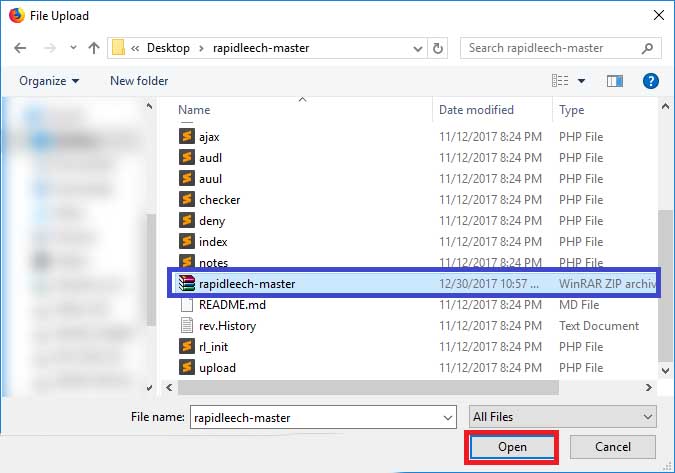
Task: Open the Help button
Action: pos(650,81)
